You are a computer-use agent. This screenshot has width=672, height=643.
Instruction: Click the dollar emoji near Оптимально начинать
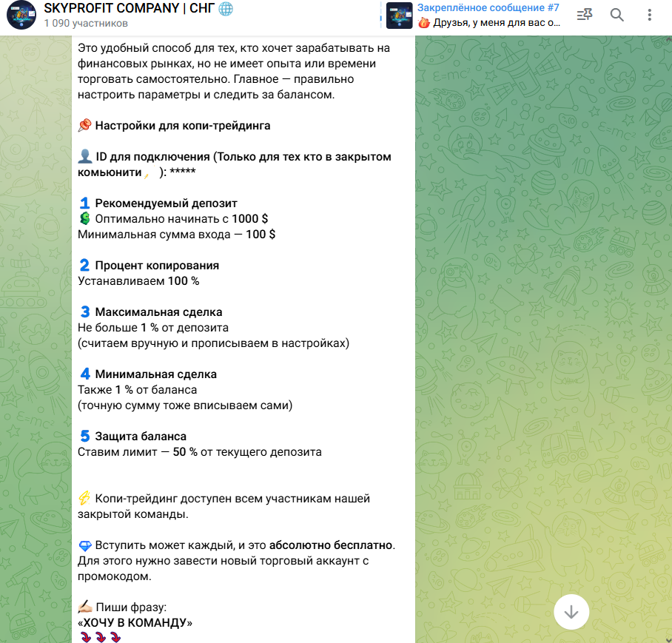pos(85,219)
